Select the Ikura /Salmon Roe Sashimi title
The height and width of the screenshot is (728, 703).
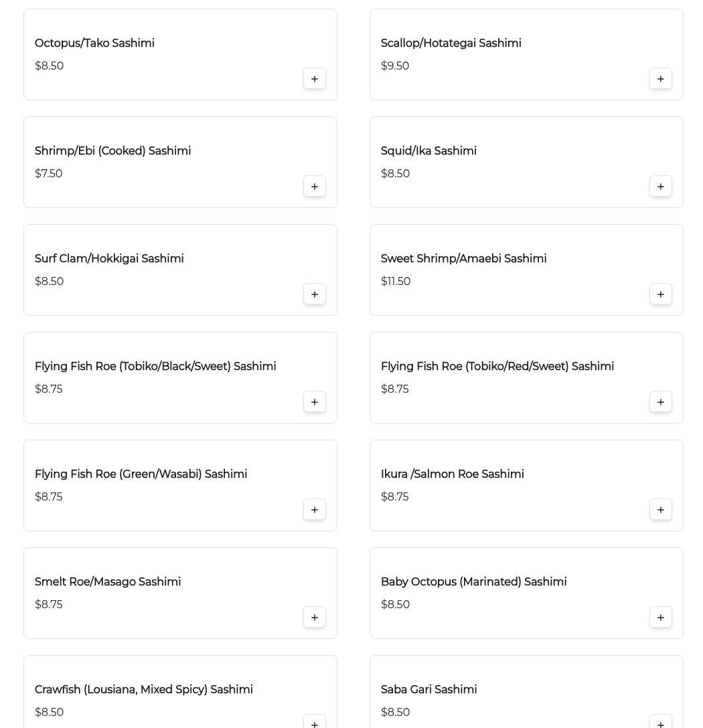452,474
